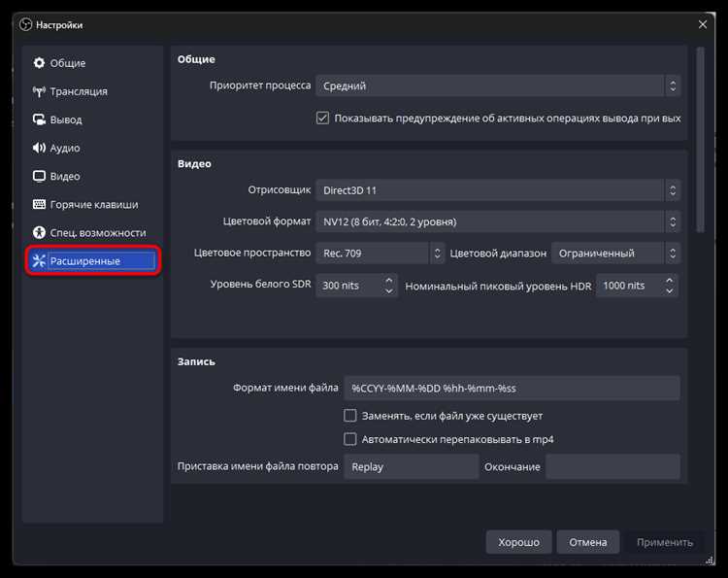Click the speaker icon beside Аудио
Screen dimensions: 728x578
[x=39, y=148]
